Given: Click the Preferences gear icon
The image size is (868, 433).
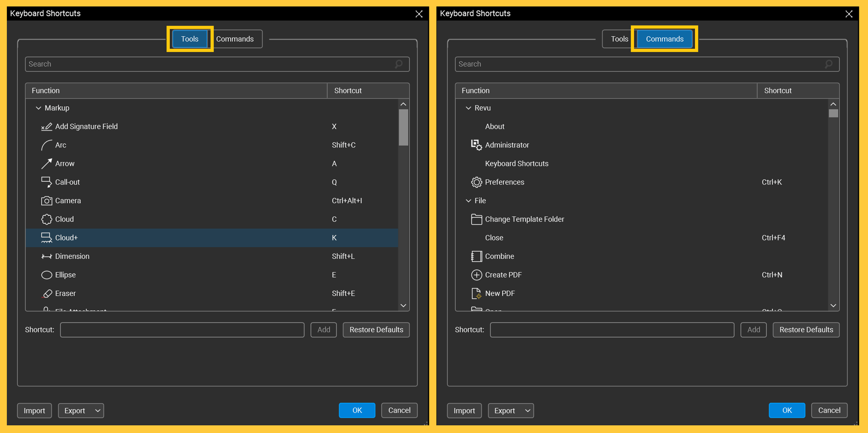Looking at the screenshot, I should click(476, 182).
